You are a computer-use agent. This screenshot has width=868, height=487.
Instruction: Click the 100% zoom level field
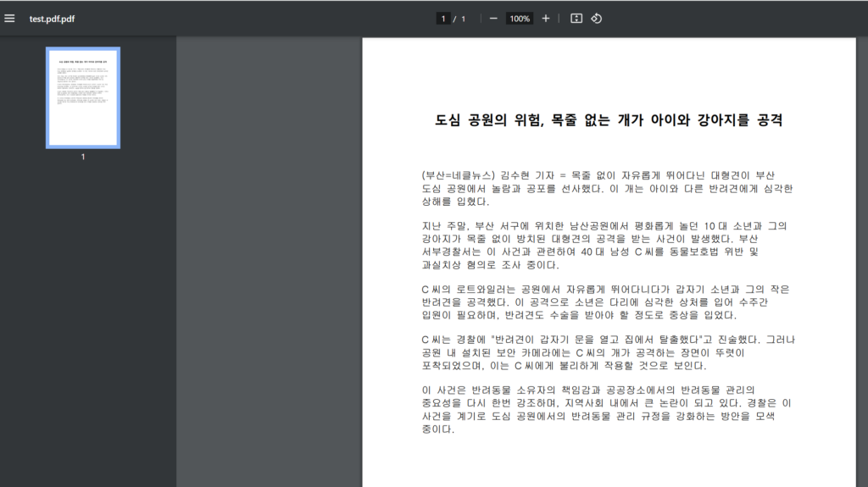520,19
